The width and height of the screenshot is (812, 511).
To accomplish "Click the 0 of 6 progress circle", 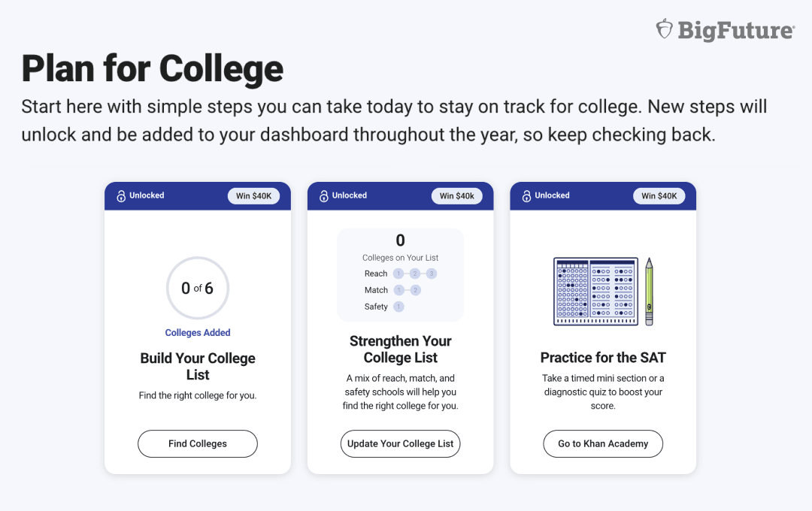I will (198, 288).
